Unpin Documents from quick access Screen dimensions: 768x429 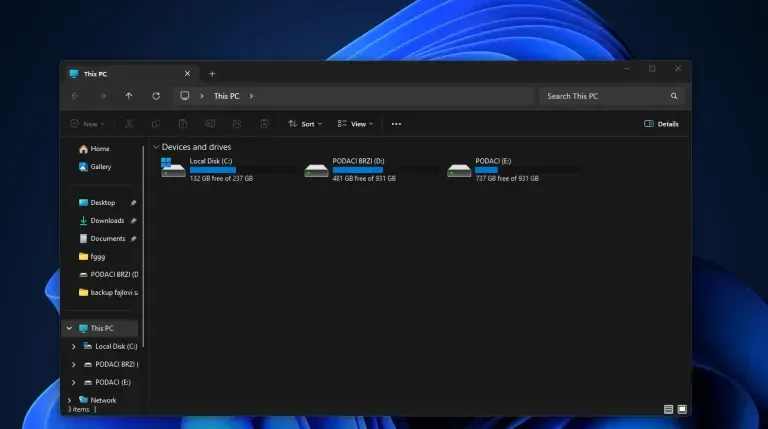133,238
